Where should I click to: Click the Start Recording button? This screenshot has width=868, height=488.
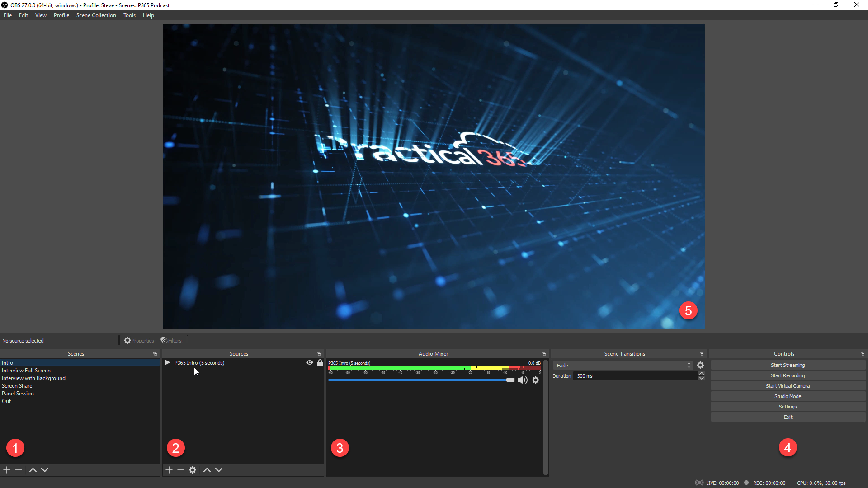788,375
